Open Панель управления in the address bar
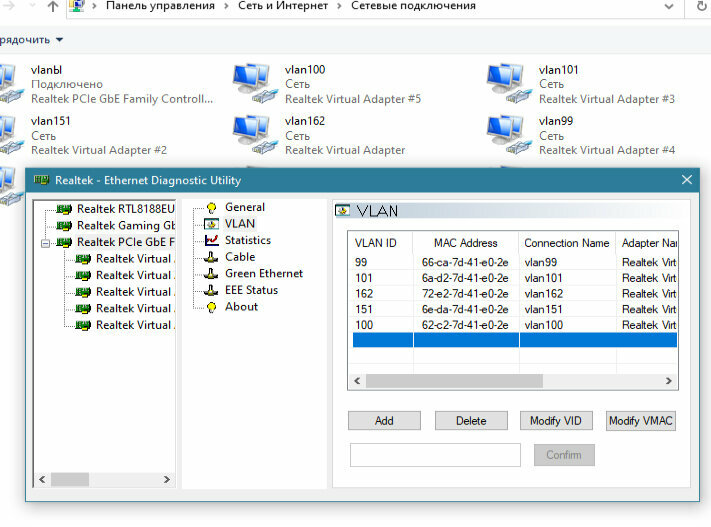This screenshot has width=711, height=527. pyautogui.click(x=160, y=6)
